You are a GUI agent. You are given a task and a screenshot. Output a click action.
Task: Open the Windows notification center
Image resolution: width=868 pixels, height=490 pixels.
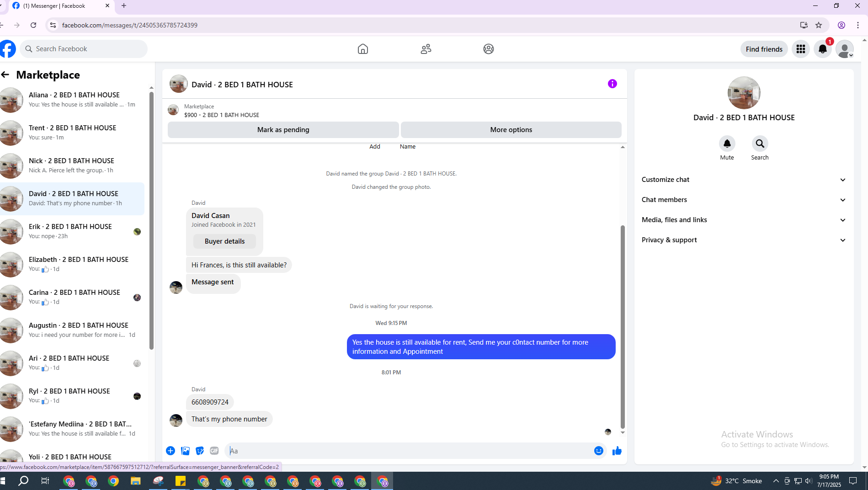pos(853,481)
